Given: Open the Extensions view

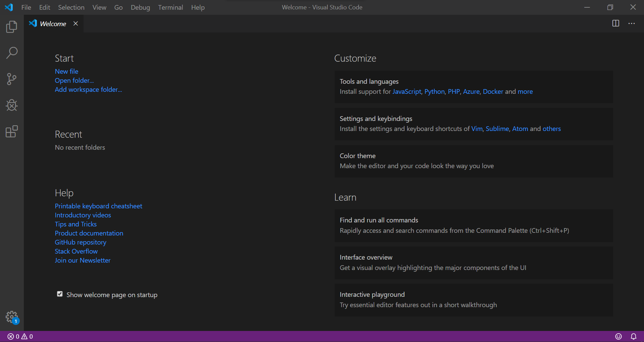Looking at the screenshot, I should pyautogui.click(x=12, y=132).
